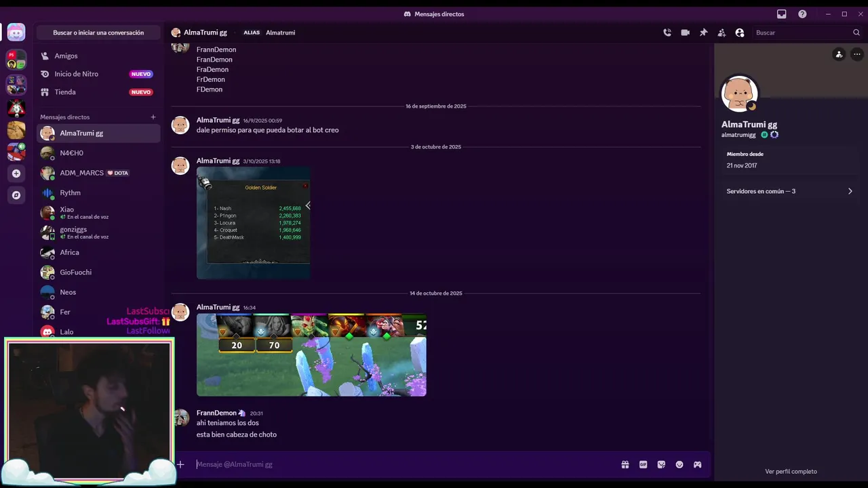Viewport: 868px width, 488px height.
Task: Open the GIF picker
Action: pos(643,464)
